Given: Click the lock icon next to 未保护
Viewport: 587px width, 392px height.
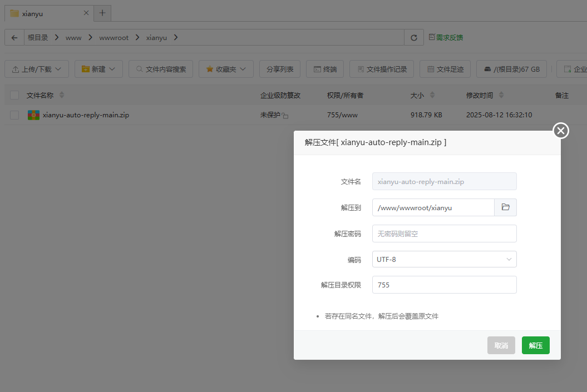Looking at the screenshot, I should click(285, 116).
